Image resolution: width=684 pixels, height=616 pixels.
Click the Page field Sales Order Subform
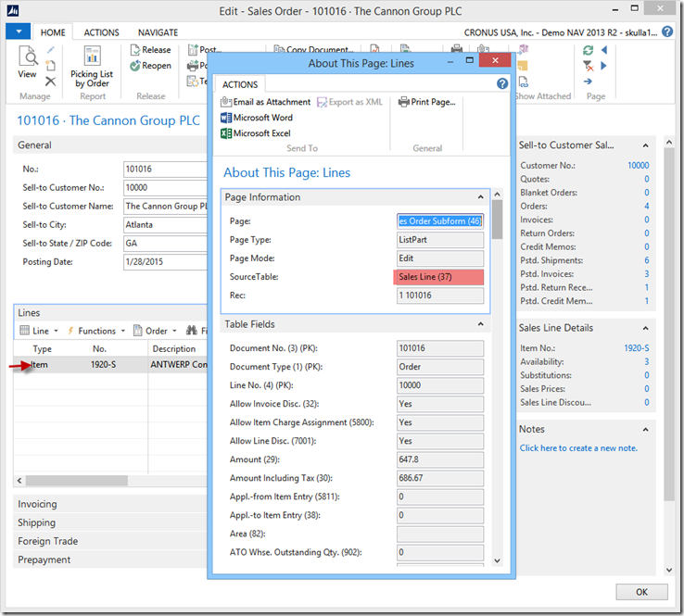tap(440, 221)
